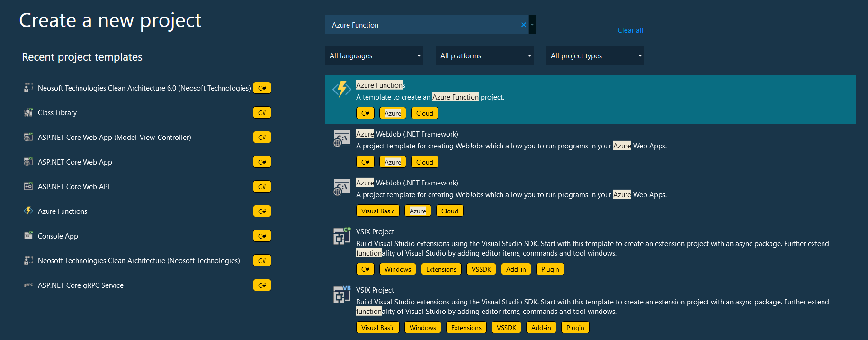Select the VSIX Project title with C# tags
The height and width of the screenshot is (340, 868).
(x=375, y=232)
